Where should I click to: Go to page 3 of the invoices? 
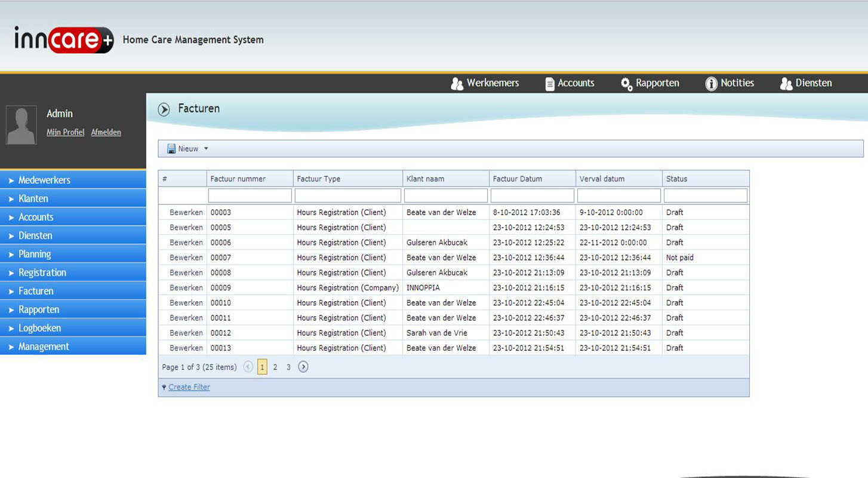[288, 367]
